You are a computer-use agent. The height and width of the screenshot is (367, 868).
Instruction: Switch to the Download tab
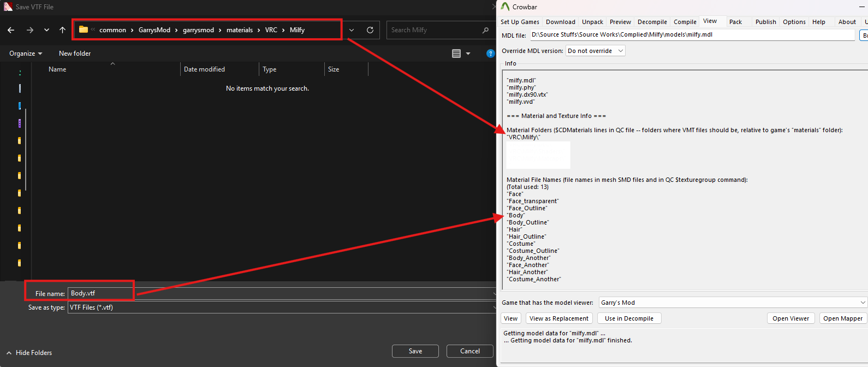coord(561,22)
